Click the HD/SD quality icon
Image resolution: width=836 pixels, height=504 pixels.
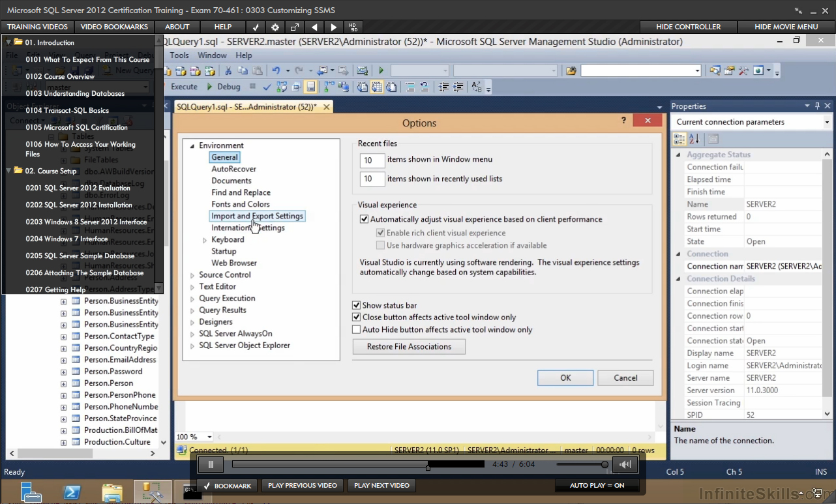353,27
